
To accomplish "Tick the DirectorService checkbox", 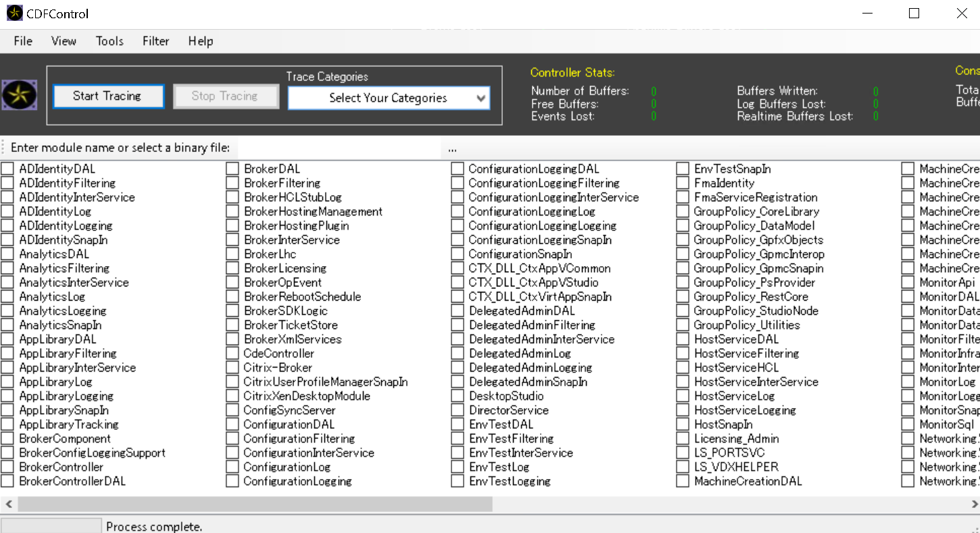I will pyautogui.click(x=458, y=410).
